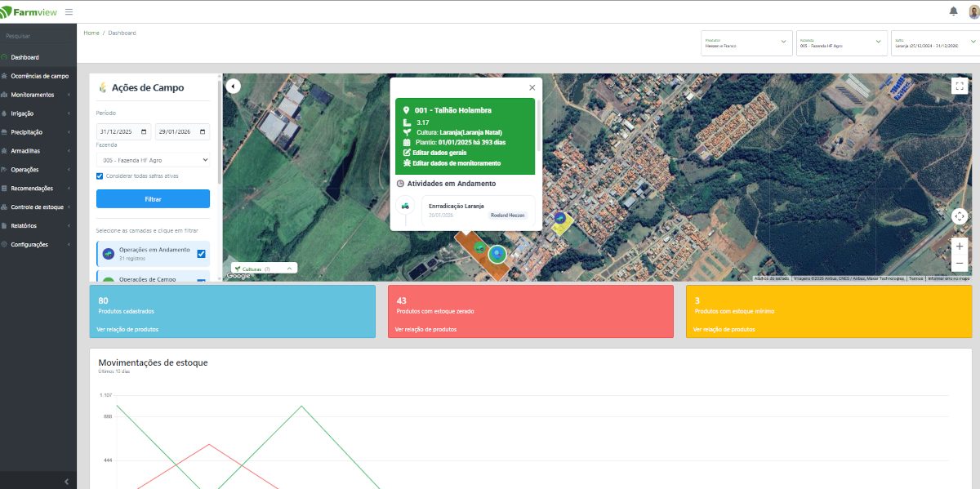Click the Dashboard sidebar icon
Viewport: 980px width, 489px height.
(x=5, y=57)
